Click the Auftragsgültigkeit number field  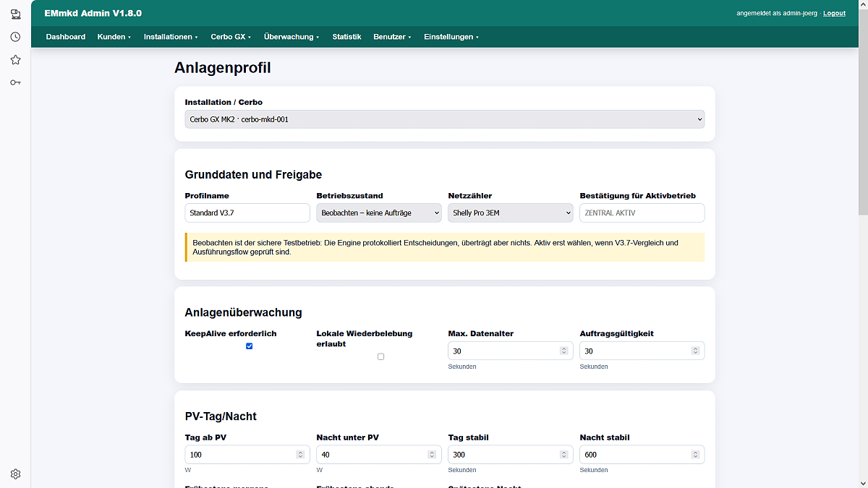(642, 351)
